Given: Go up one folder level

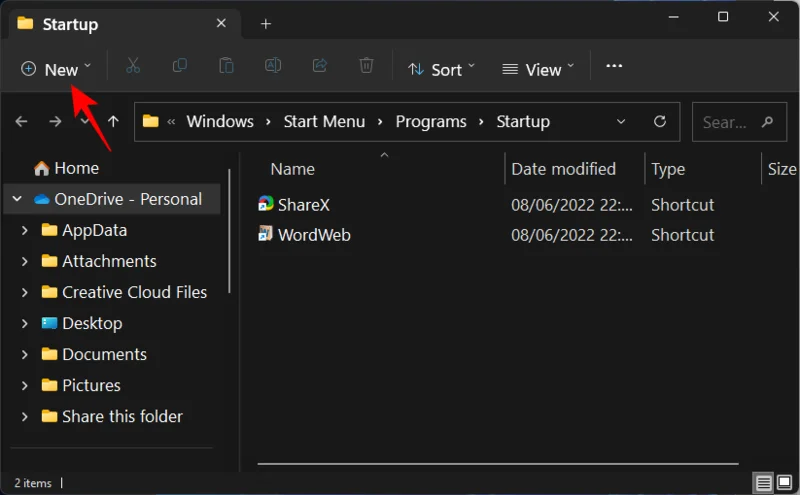Looking at the screenshot, I should click(x=113, y=121).
